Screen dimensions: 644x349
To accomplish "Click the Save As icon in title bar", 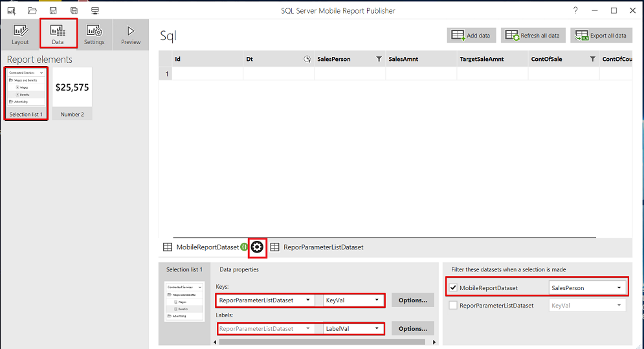I will (74, 11).
